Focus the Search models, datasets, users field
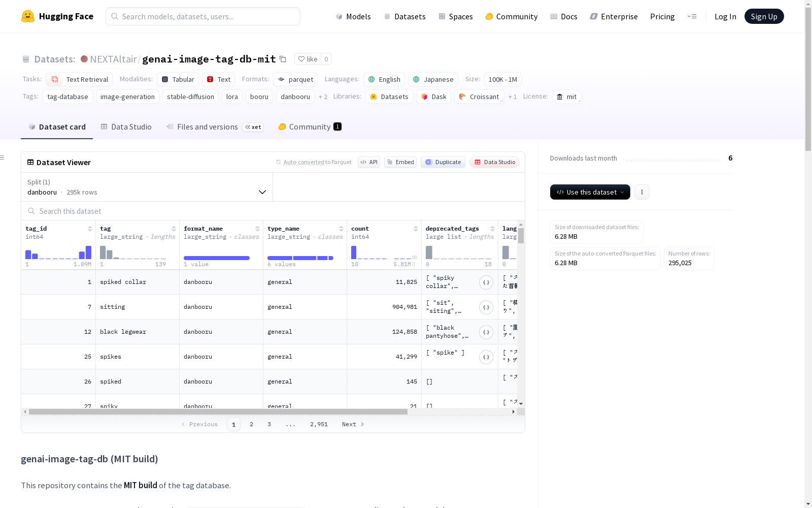Image resolution: width=812 pixels, height=508 pixels. [x=203, y=16]
